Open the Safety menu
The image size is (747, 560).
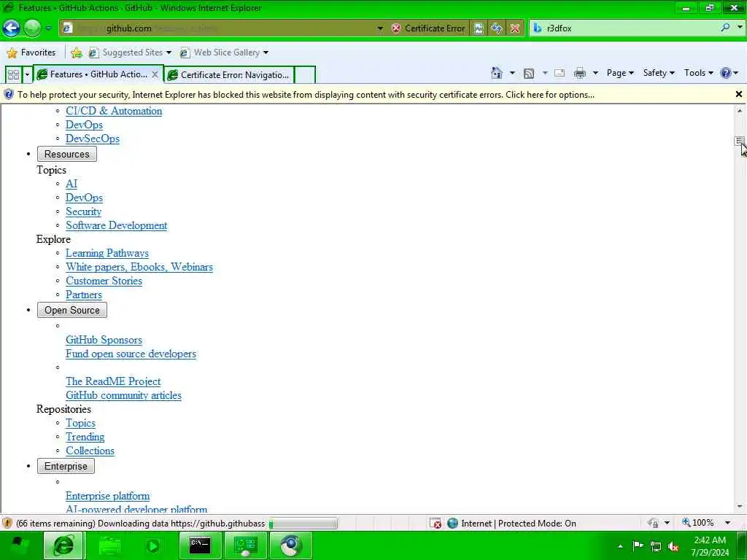click(659, 73)
